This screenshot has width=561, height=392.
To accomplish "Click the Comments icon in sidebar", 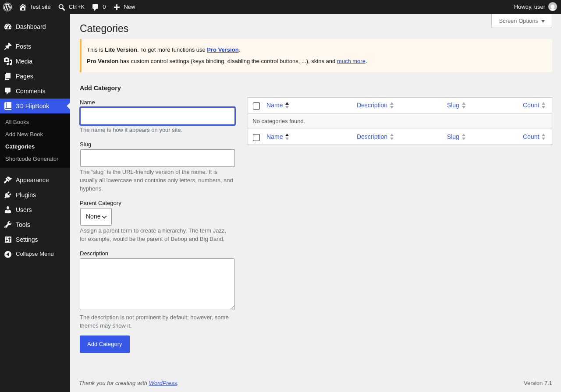I will (8, 91).
